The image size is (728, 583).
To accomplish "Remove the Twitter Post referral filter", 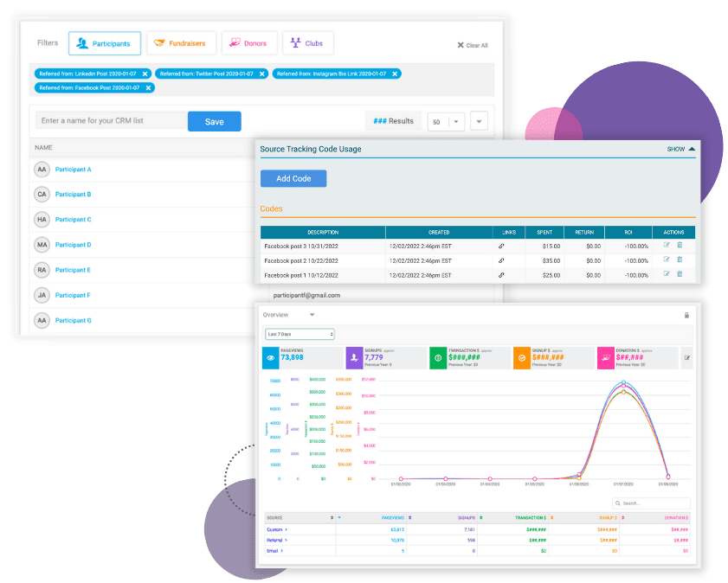I will (262, 74).
